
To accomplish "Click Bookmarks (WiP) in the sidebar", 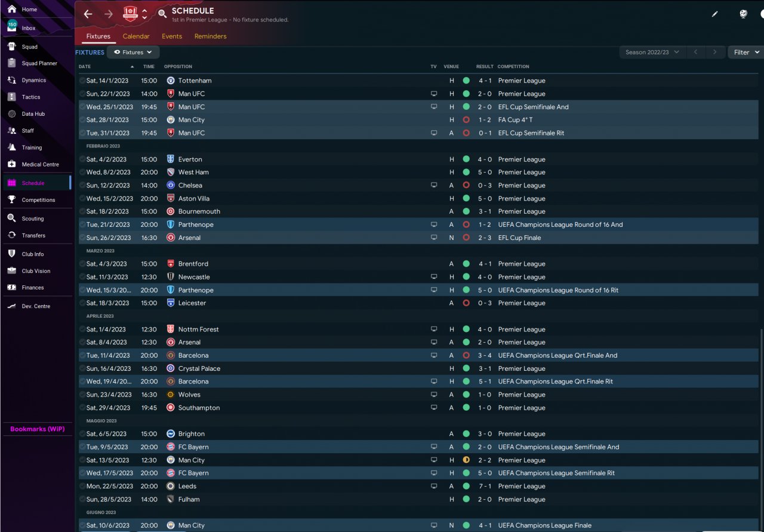I will tap(37, 429).
